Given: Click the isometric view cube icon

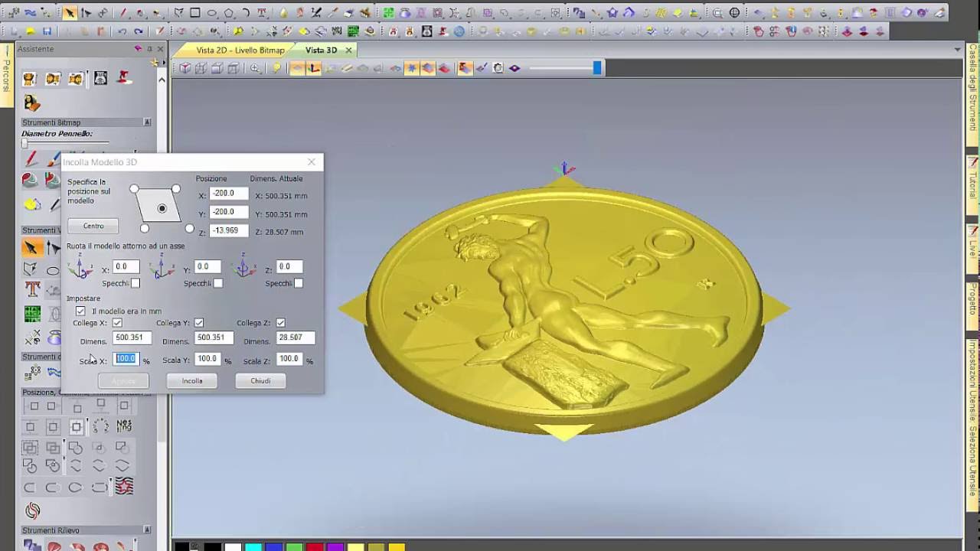Looking at the screenshot, I should click(x=185, y=68).
